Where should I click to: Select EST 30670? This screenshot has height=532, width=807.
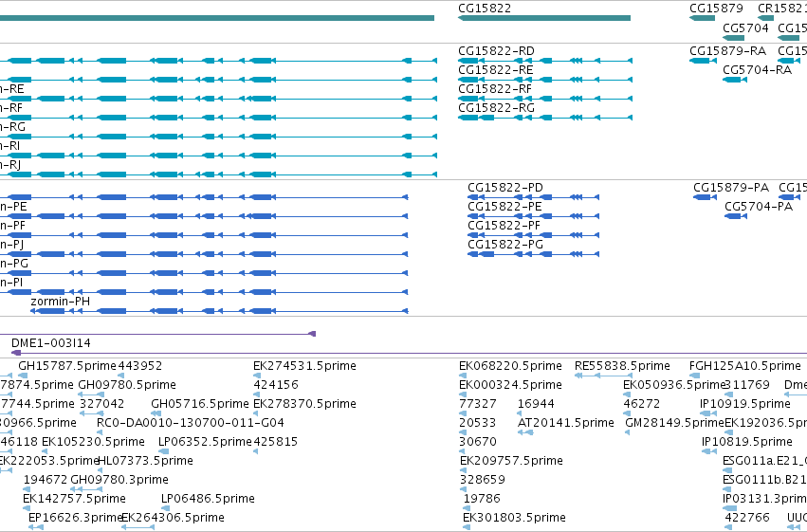click(478, 443)
